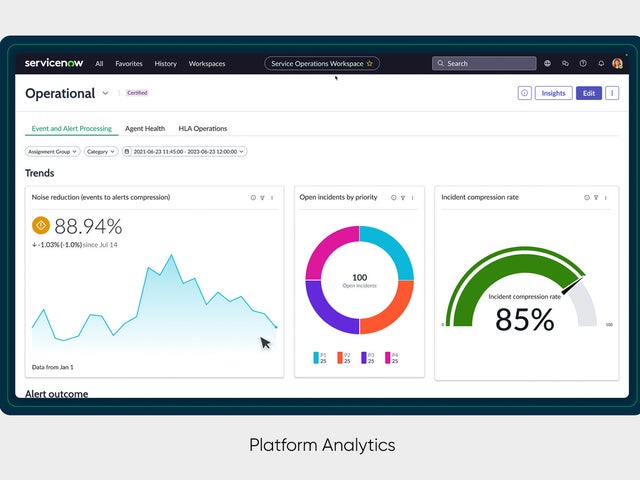Click the info icon beside Insights

point(524,93)
